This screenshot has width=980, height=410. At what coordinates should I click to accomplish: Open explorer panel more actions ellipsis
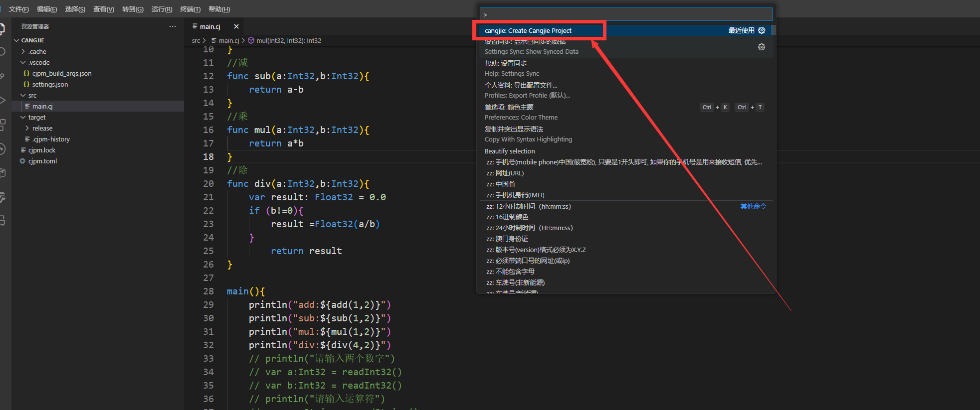pos(173,26)
